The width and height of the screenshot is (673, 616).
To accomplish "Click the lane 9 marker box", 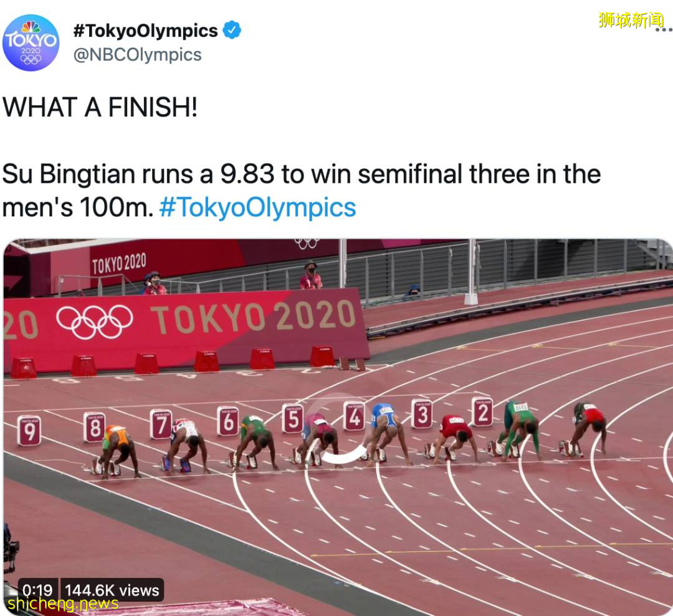I will 29,430.
